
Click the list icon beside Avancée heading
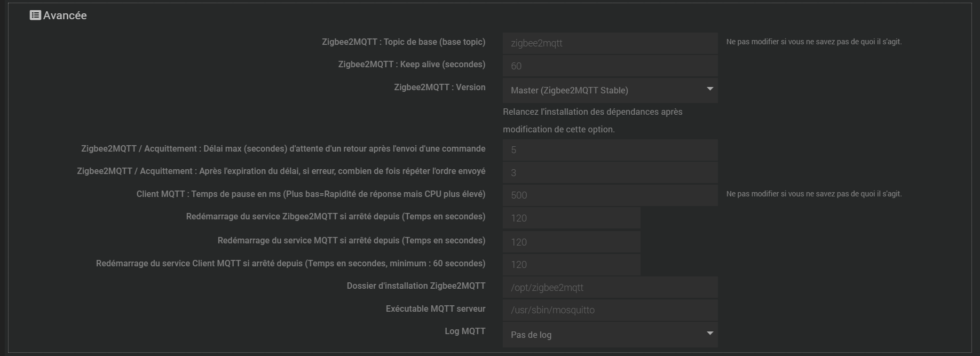pyautogui.click(x=35, y=15)
